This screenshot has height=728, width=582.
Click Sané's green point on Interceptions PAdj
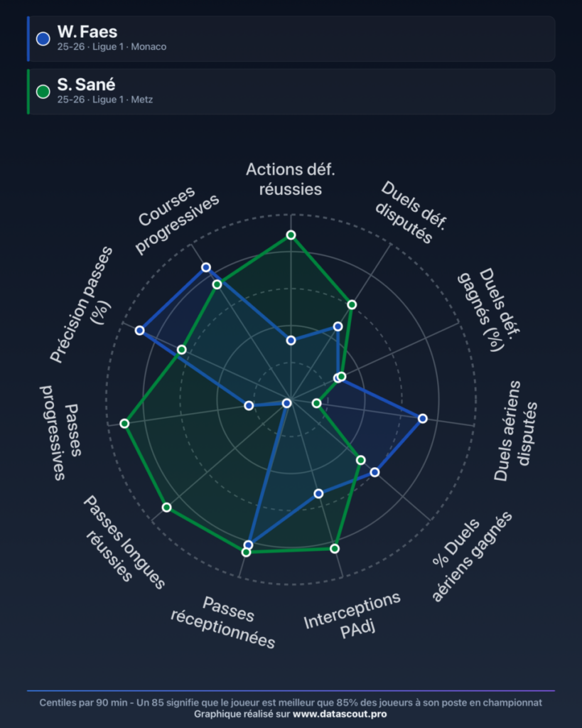(335, 549)
